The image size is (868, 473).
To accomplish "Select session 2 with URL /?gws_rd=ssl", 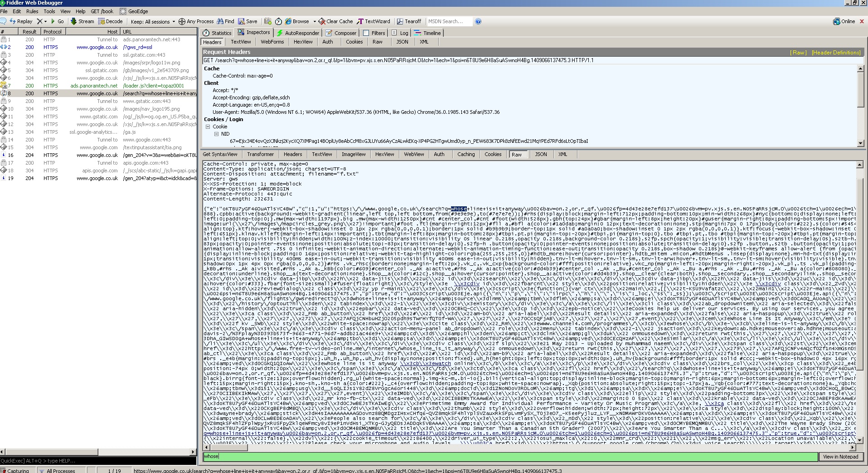I will coord(98,47).
